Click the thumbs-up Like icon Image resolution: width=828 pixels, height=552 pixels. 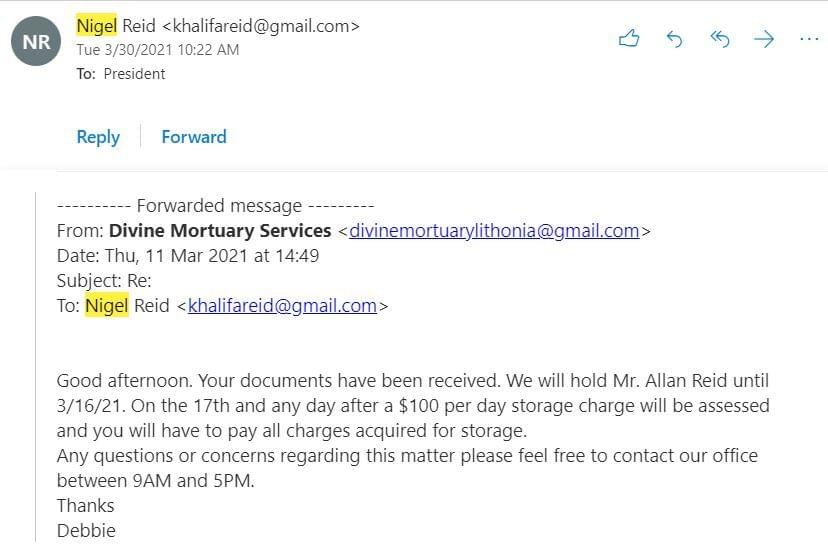[x=629, y=39]
